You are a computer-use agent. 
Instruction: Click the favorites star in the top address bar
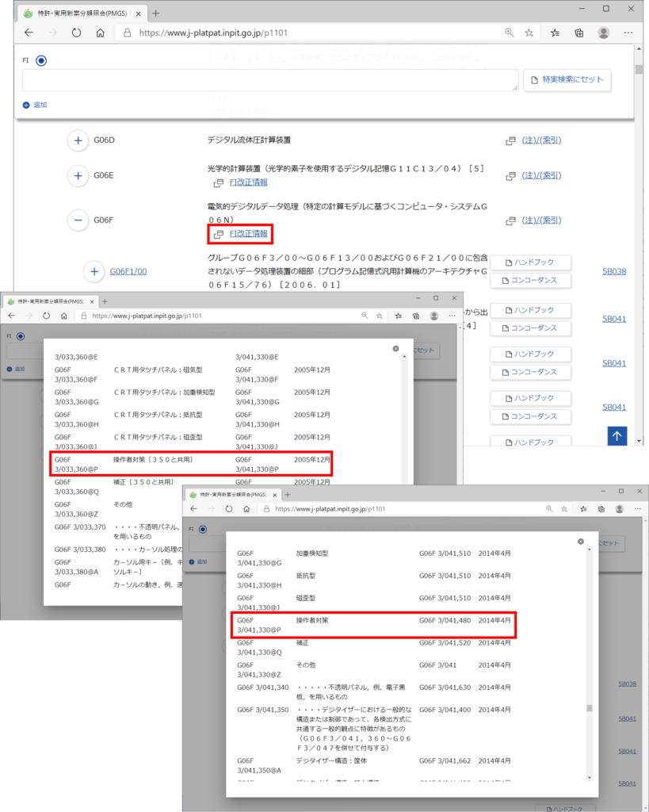click(x=529, y=33)
